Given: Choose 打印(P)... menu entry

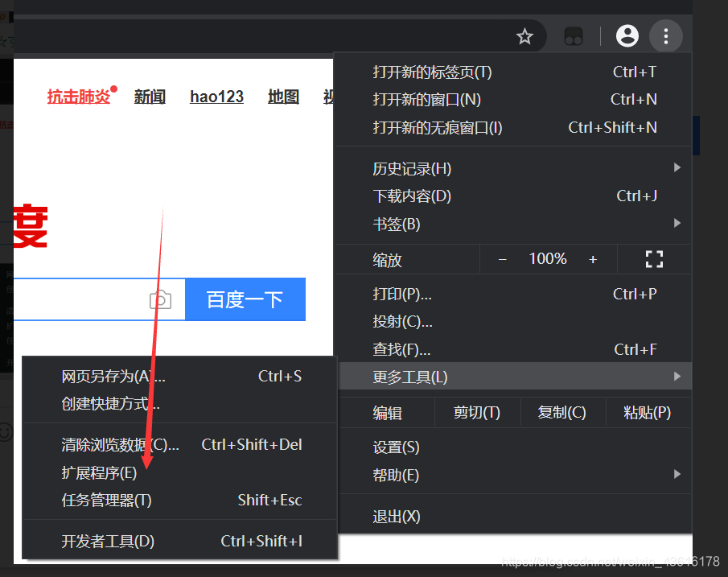Looking at the screenshot, I should (x=512, y=294).
